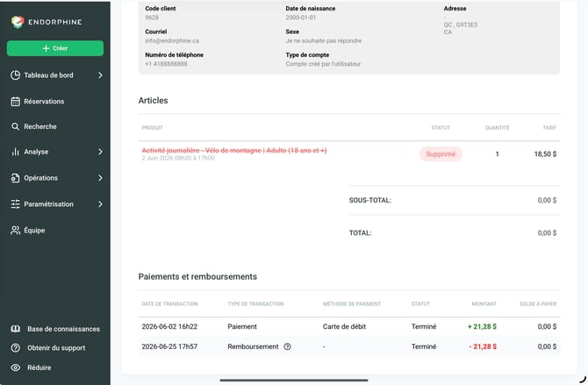Click Compte créé par l'utilisateur text

(x=323, y=64)
